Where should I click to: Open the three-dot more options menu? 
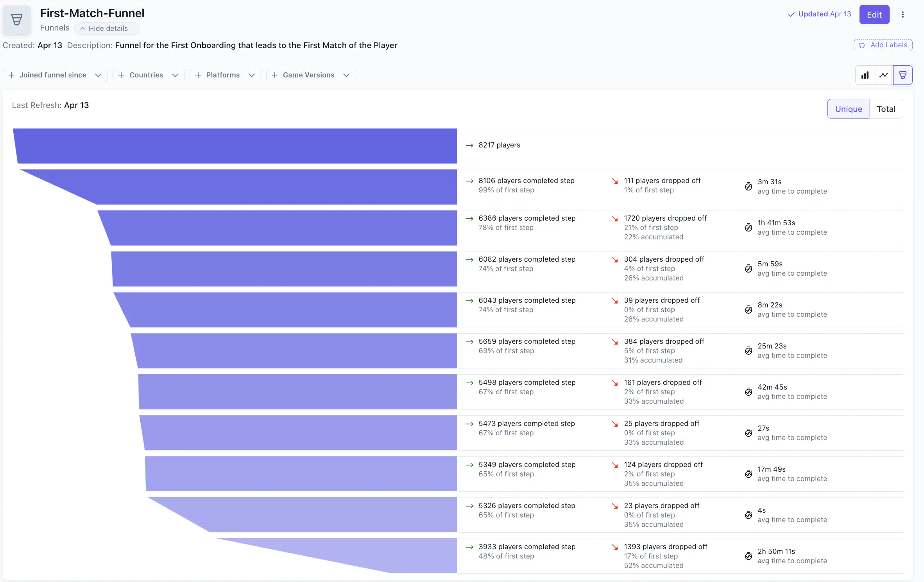point(903,14)
